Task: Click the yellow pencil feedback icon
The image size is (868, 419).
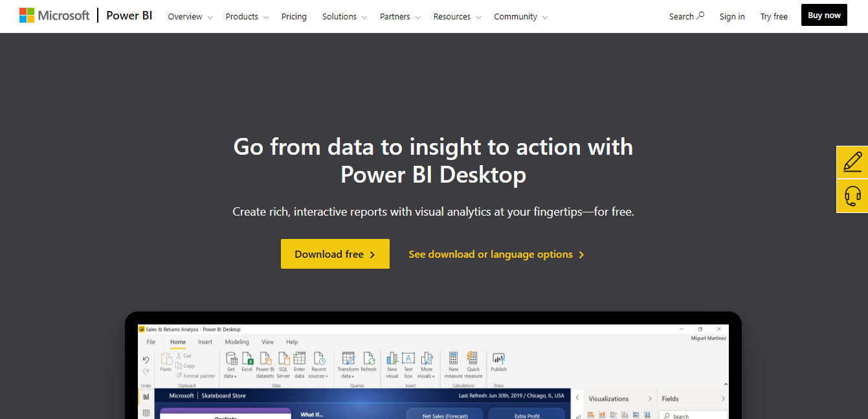Action: coord(852,162)
